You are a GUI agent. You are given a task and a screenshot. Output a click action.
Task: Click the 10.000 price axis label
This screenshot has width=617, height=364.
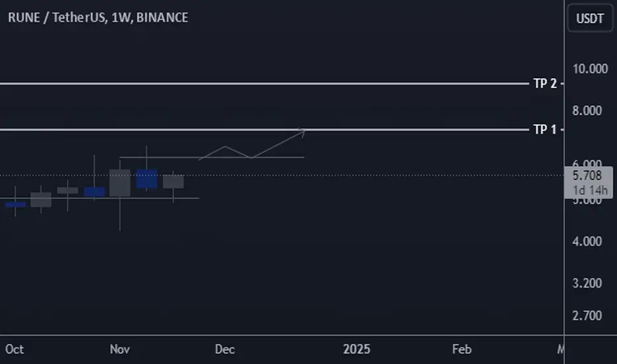point(590,69)
